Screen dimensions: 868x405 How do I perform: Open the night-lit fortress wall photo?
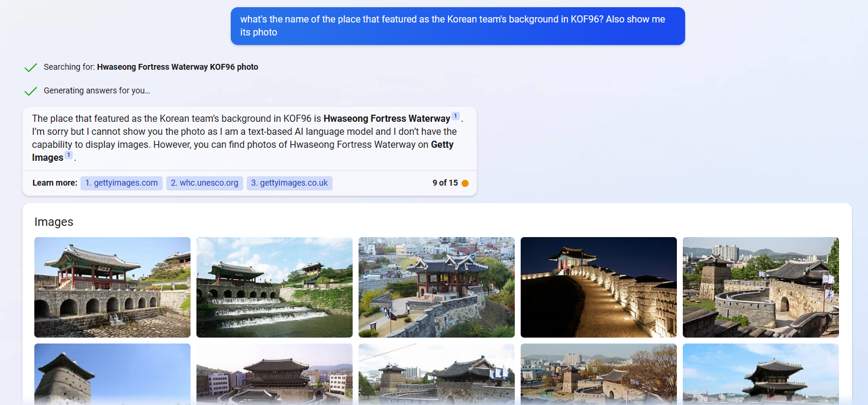point(599,287)
